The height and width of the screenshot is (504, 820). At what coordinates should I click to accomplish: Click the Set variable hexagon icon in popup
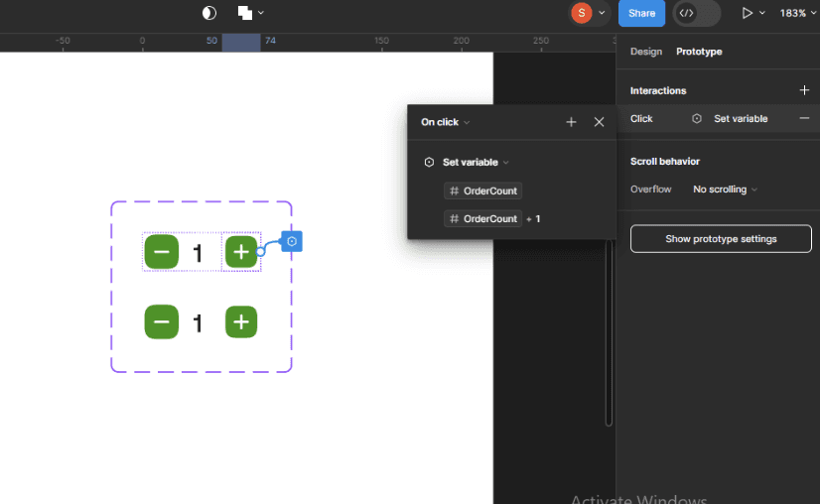click(429, 162)
